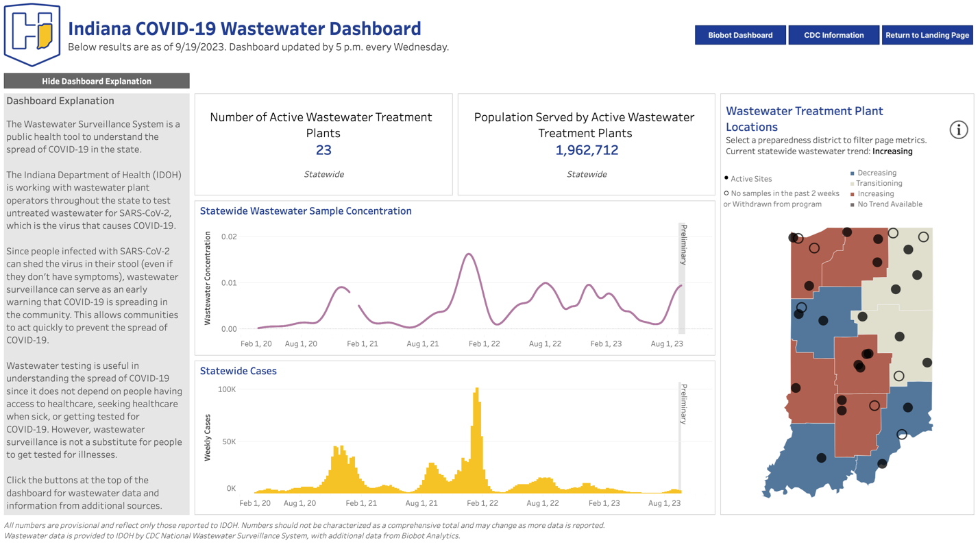Click the open-circle legend icon for withdrawn sites
This screenshot has height=545, width=980.
[x=726, y=193]
